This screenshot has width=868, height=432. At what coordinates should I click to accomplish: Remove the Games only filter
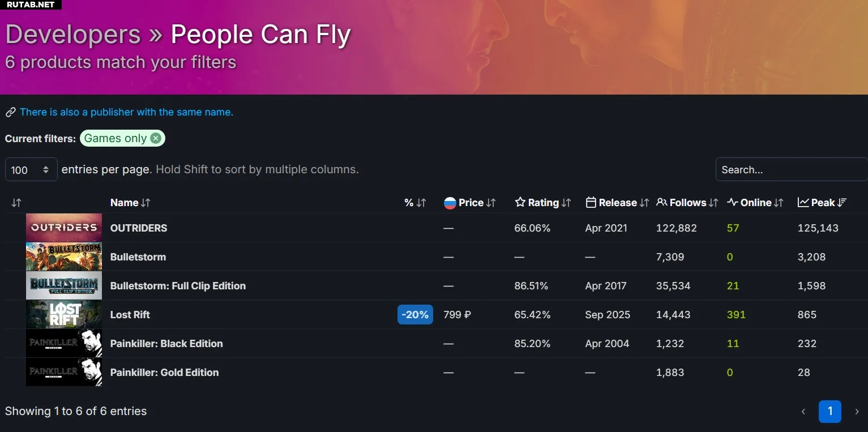coord(156,138)
